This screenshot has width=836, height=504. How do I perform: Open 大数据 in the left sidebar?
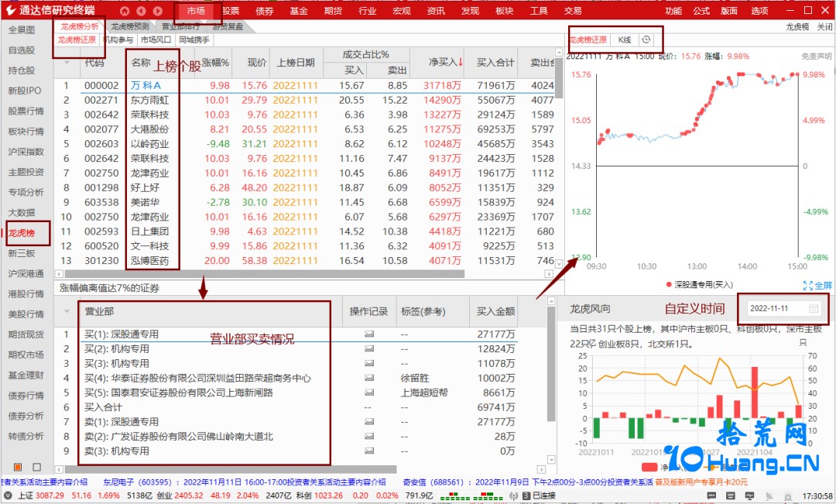pyautogui.click(x=22, y=212)
